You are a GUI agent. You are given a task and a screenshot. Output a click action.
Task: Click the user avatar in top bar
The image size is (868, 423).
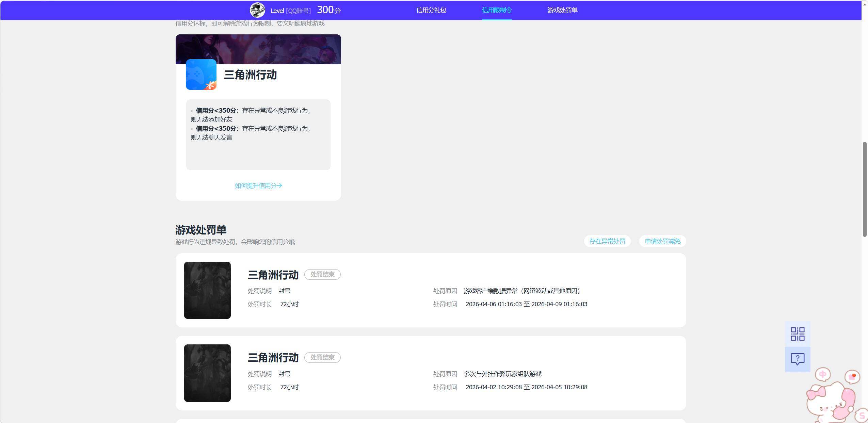click(x=257, y=10)
